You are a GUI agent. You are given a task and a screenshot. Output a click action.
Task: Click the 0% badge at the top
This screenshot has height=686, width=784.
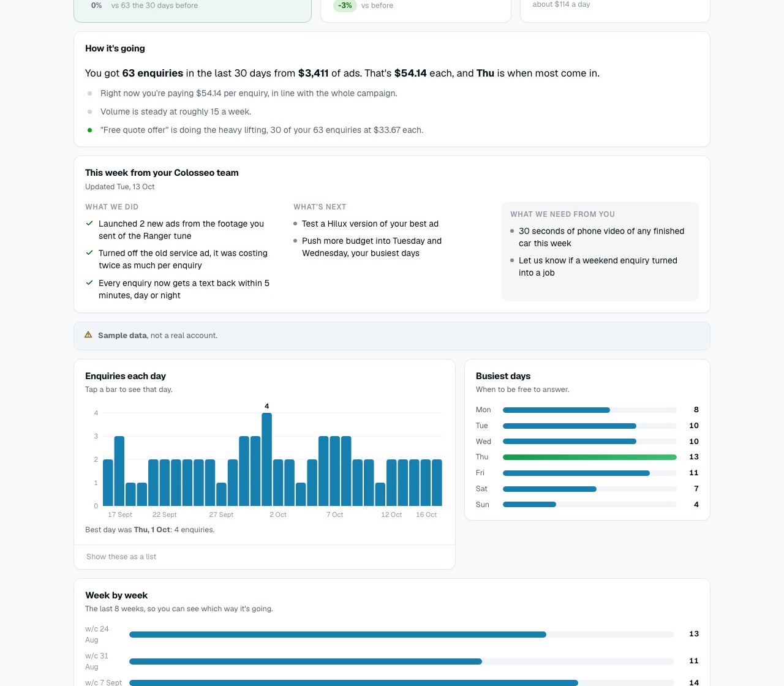(x=96, y=6)
